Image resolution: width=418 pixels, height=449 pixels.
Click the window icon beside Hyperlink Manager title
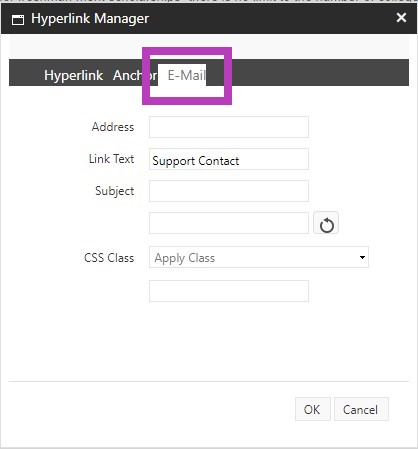[18, 20]
